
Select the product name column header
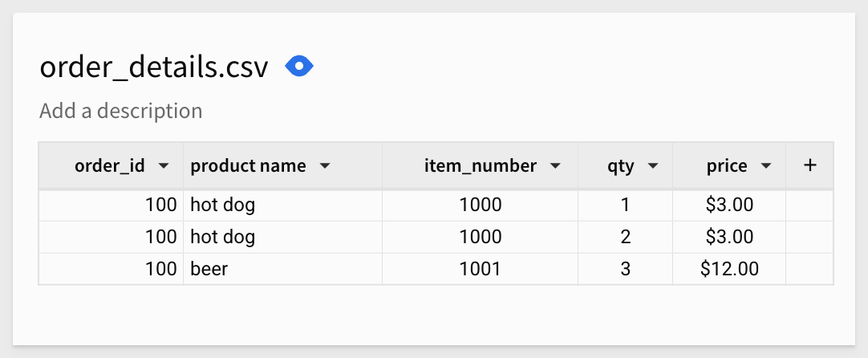[283, 165]
